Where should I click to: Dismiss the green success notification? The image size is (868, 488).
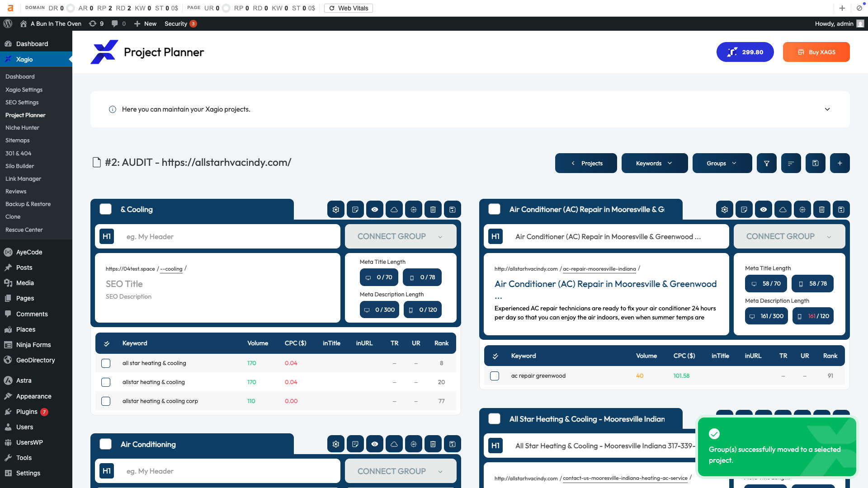pyautogui.click(x=777, y=447)
